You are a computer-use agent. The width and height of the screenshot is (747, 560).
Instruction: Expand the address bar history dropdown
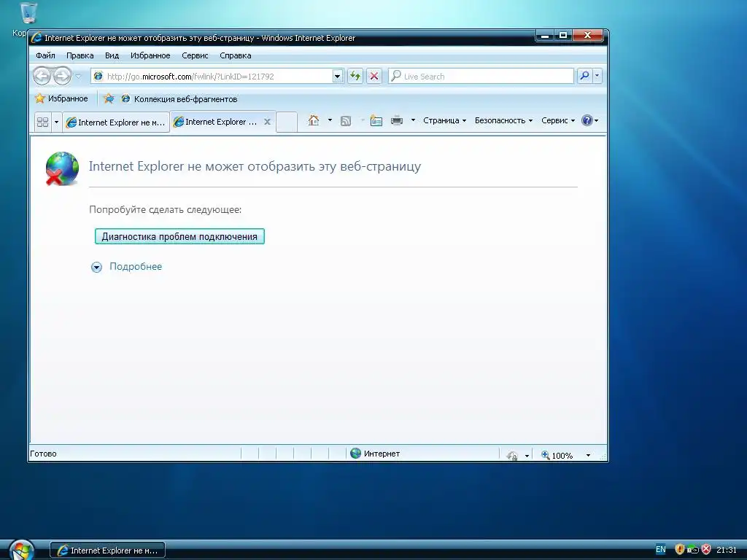(337, 76)
